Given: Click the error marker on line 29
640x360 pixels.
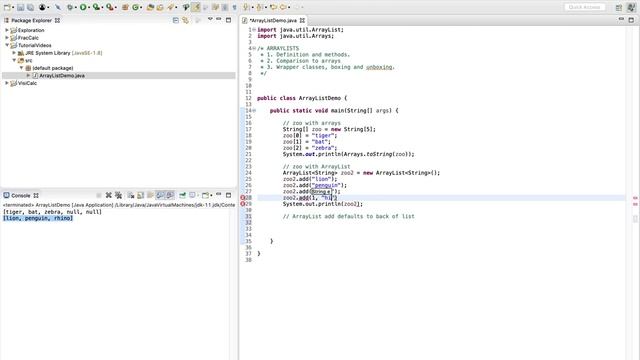Looking at the screenshot, I should tap(242, 204).
